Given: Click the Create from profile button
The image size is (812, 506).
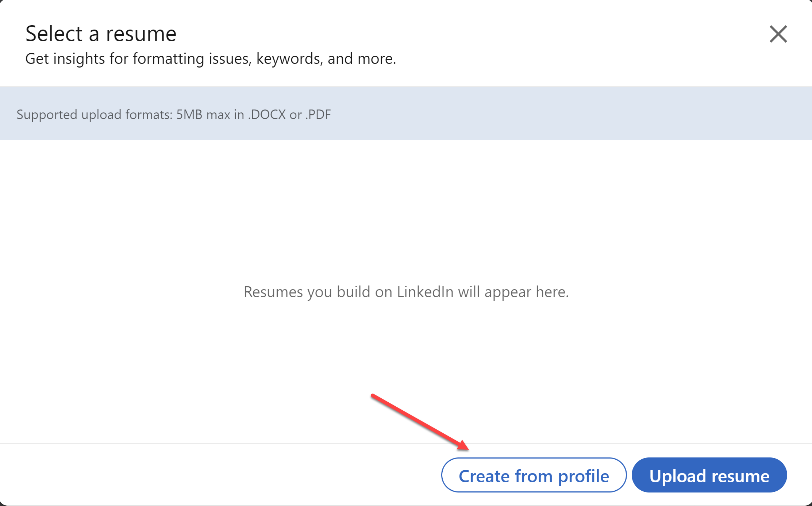Looking at the screenshot, I should pos(534,475).
